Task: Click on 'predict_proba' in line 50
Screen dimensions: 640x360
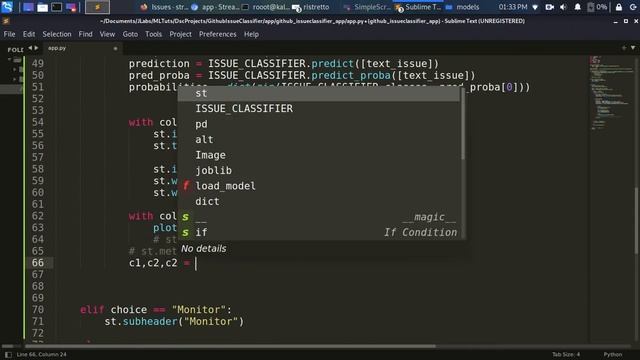Action: pos(351,76)
